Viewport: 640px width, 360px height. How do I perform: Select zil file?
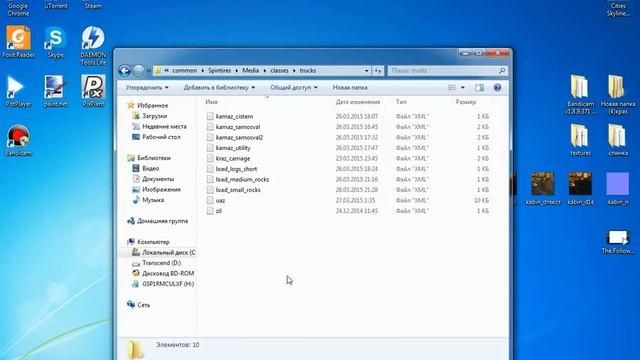pos(219,211)
